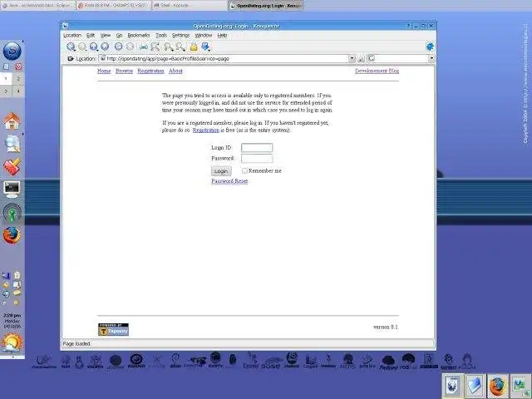Screen dimensions: 532x399
Task: Click the clock showing 2:29 pm
Action: [x=12, y=316]
